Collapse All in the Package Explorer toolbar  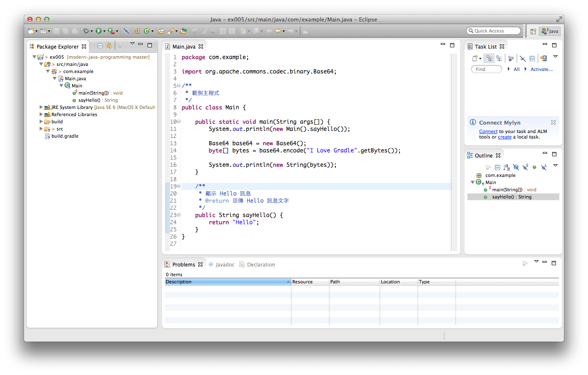click(100, 45)
